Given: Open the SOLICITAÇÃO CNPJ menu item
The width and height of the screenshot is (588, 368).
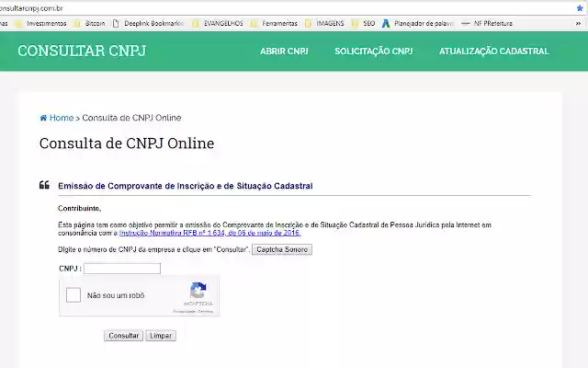Looking at the screenshot, I should click(374, 52).
